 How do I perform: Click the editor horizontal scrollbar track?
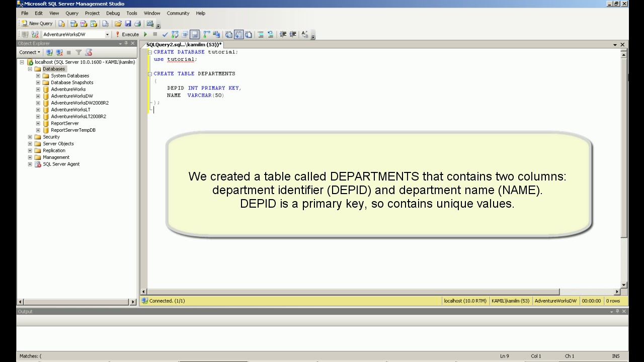tap(587, 292)
